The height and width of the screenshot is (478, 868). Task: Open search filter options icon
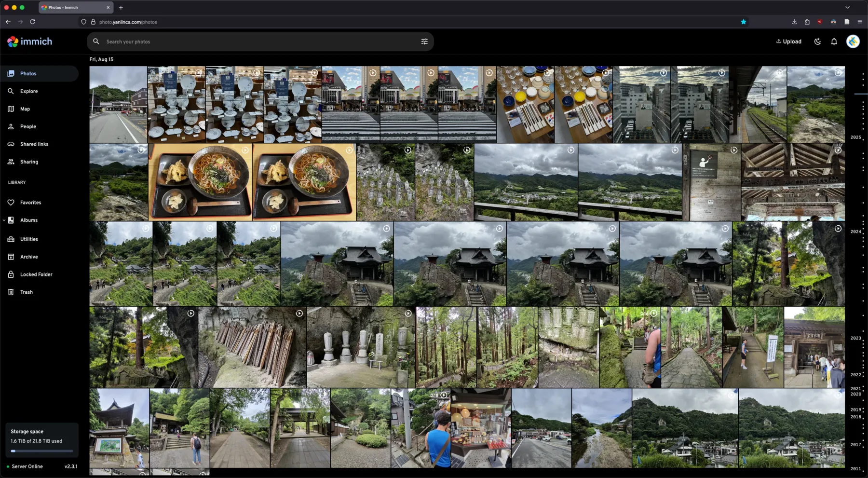point(424,41)
